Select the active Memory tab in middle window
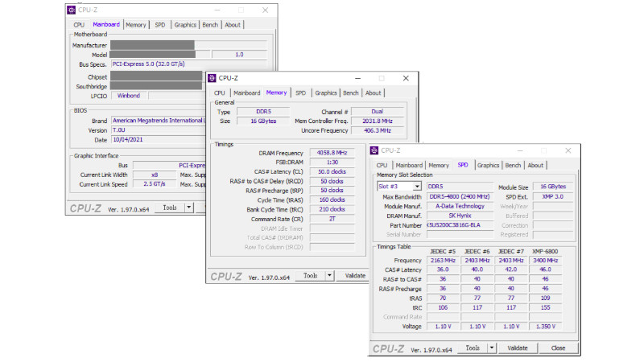 pos(276,93)
